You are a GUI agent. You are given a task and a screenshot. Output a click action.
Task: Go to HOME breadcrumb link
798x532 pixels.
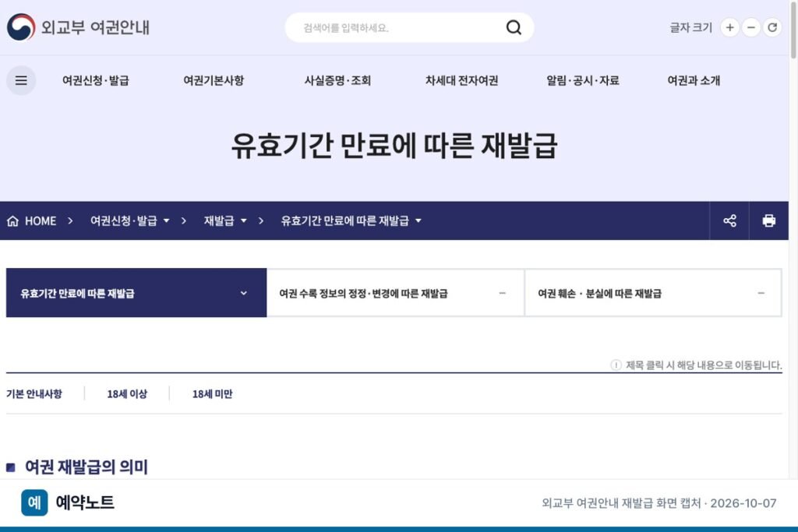pos(41,220)
